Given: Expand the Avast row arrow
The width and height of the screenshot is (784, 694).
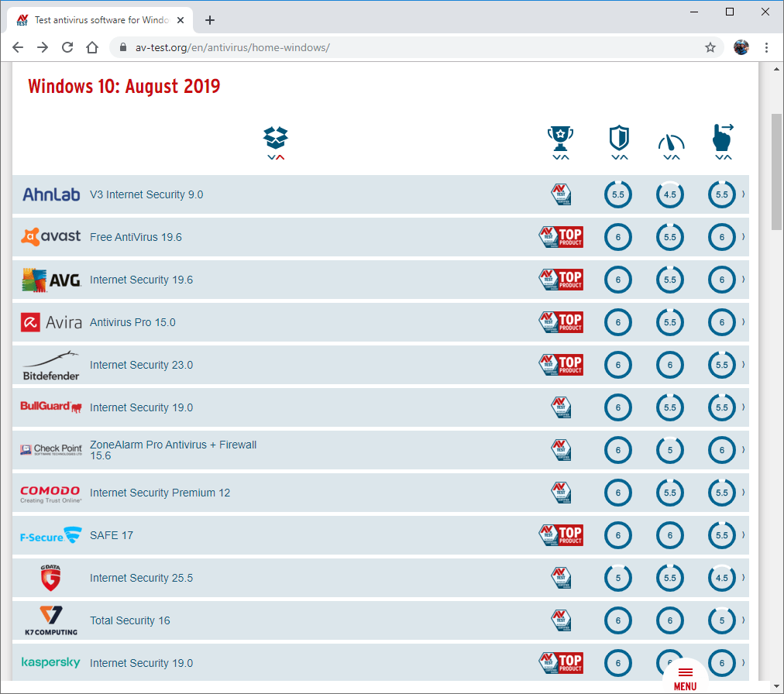Looking at the screenshot, I should [x=744, y=236].
